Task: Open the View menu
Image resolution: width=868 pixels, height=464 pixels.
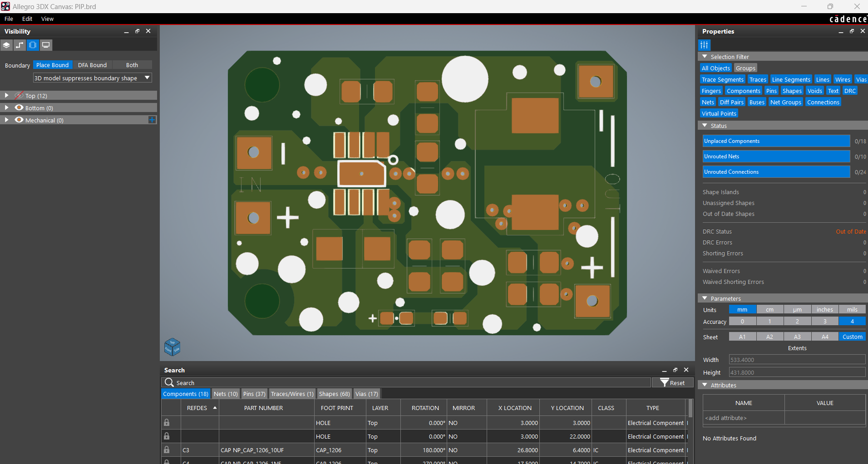Action: pos(47,19)
